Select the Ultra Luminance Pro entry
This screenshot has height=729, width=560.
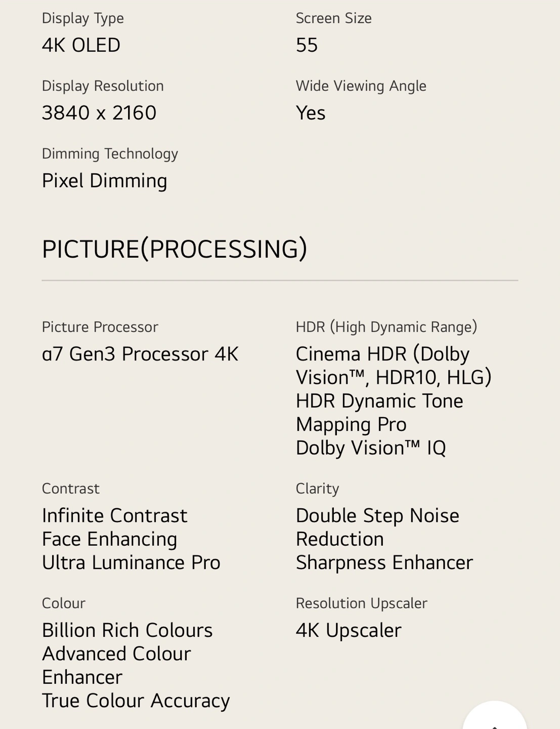pos(131,562)
